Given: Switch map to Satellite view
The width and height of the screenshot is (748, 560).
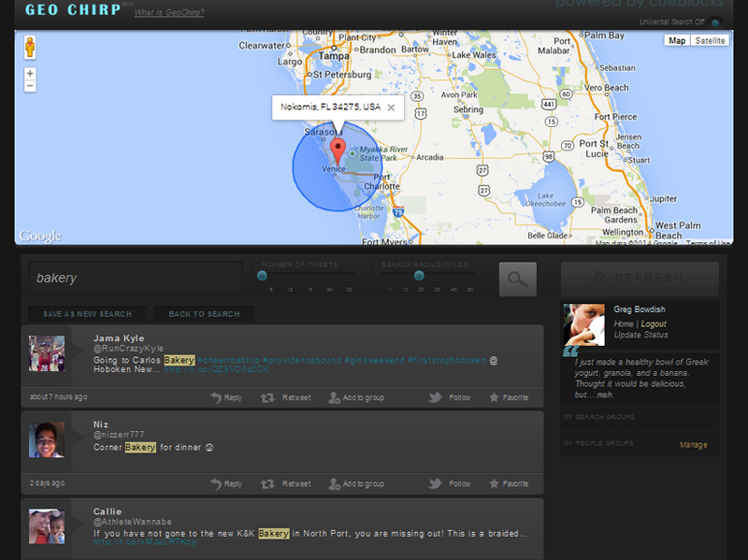Looking at the screenshot, I should tap(710, 41).
